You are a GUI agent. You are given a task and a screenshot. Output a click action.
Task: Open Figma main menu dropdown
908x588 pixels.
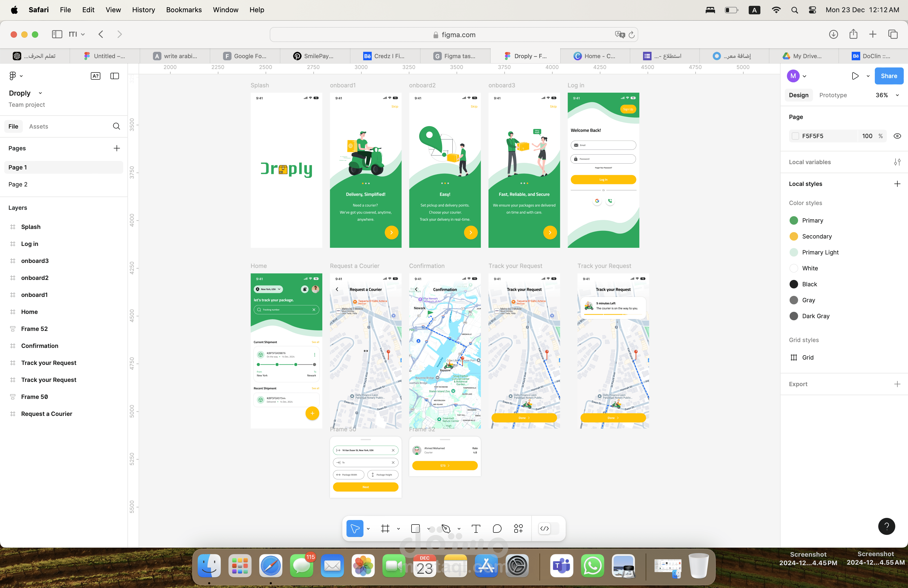point(15,76)
